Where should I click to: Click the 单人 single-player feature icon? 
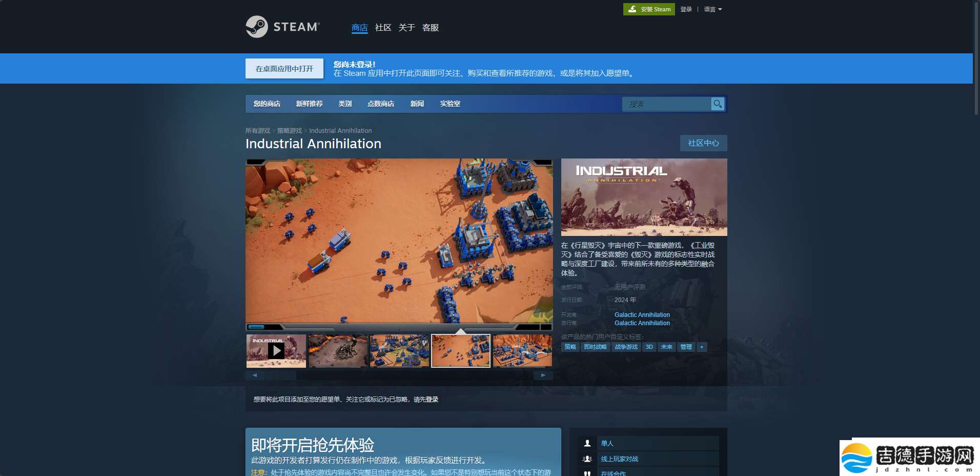click(587, 443)
